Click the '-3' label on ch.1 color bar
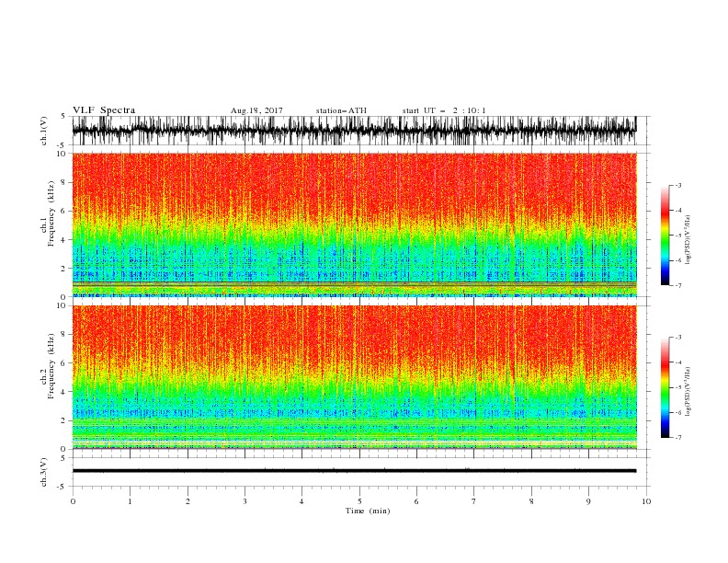Viewport: 728px width, 563px height. [677, 185]
